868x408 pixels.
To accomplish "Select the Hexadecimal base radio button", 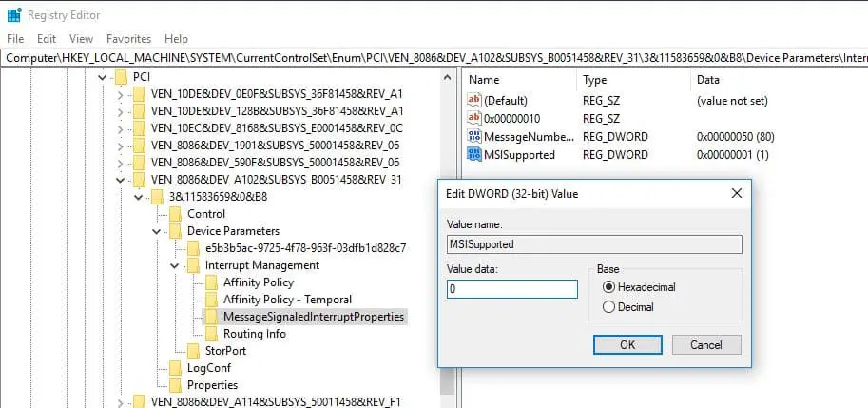I will coord(609,287).
